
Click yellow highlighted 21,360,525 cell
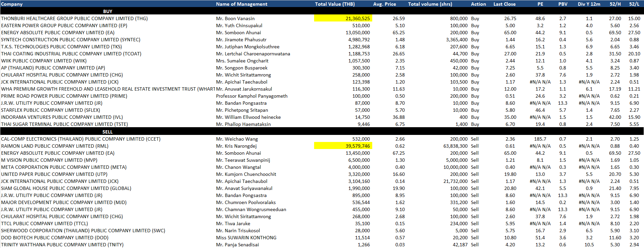(343, 18)
